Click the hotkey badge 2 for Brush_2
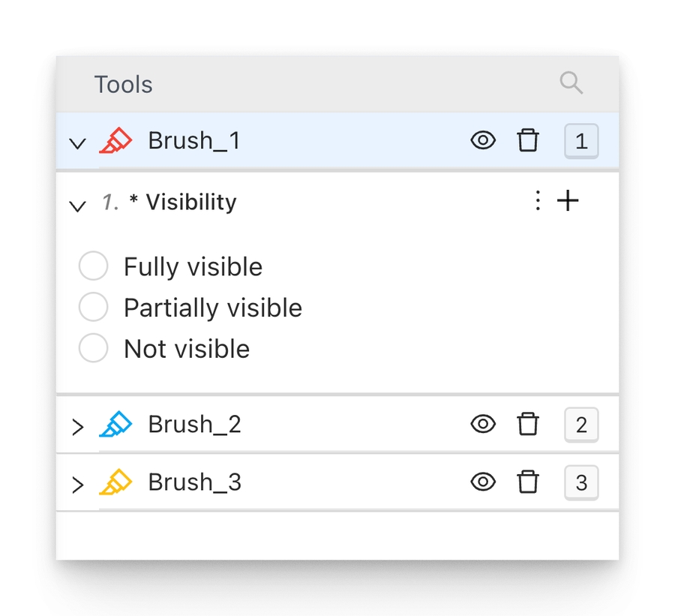Viewport: 675px width, 616px height. (x=581, y=425)
